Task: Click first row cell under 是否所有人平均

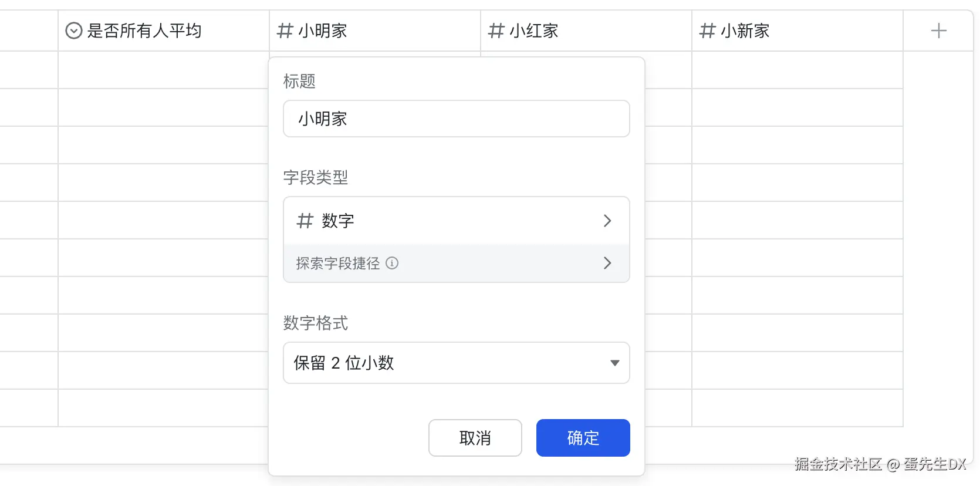Action: click(163, 70)
